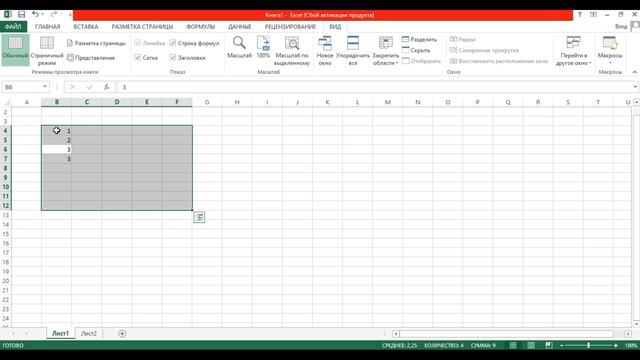The width and height of the screenshot is (640, 360).
Task: Click the Undo arrow icon
Action: 36,15
